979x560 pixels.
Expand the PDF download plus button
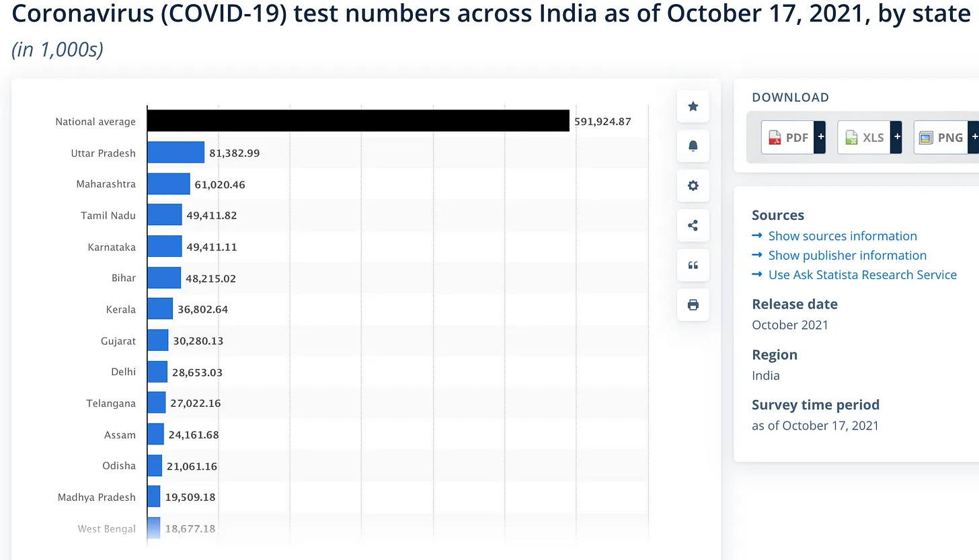tap(820, 137)
